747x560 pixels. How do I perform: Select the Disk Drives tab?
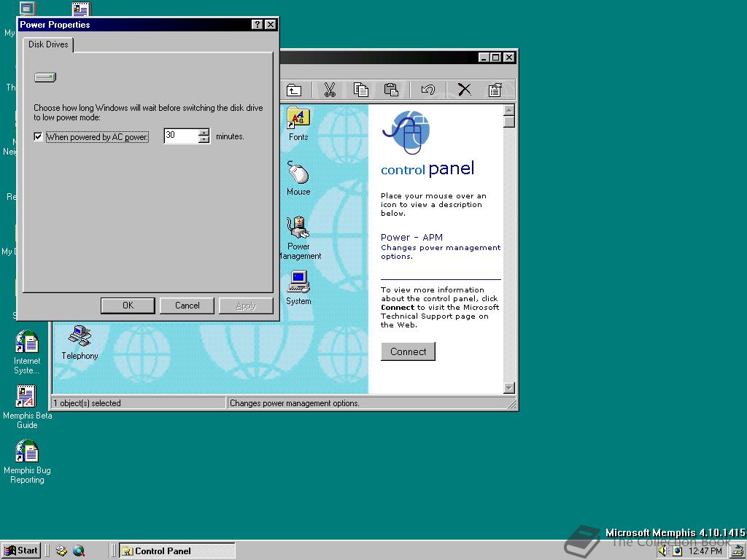(x=48, y=44)
